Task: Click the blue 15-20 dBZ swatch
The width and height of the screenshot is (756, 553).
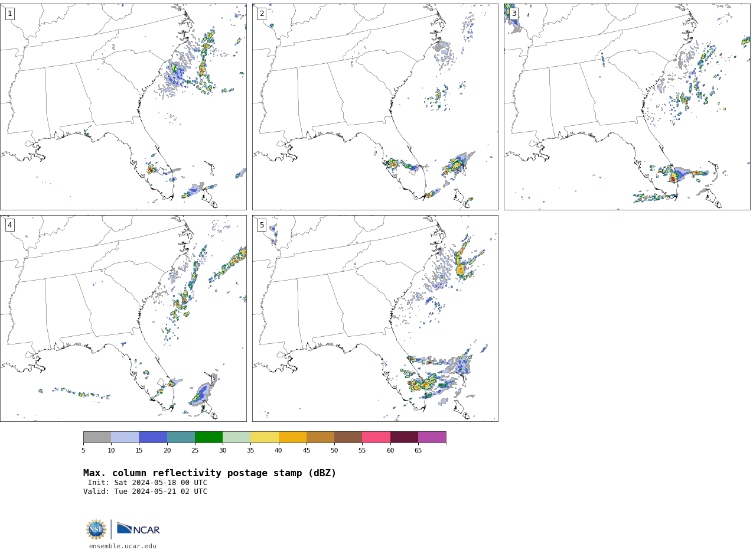Action: (x=153, y=437)
